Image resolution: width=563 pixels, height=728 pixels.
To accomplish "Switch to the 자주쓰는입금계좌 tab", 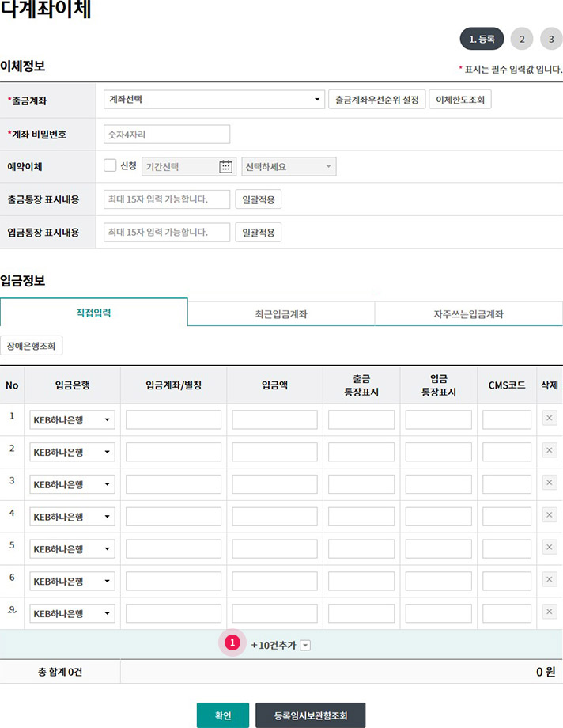I will point(468,314).
